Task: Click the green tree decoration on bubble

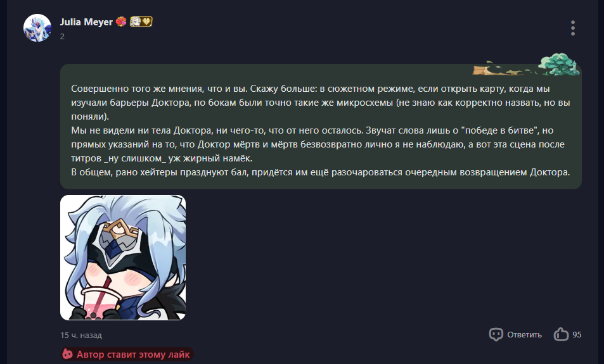Action: (558, 65)
